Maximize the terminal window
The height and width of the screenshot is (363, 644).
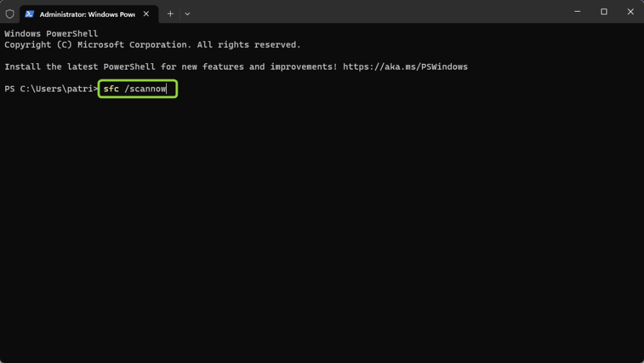(604, 12)
